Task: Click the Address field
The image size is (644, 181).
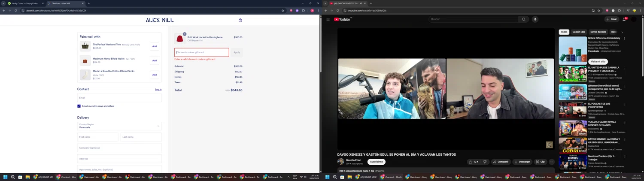Action: tap(119, 159)
